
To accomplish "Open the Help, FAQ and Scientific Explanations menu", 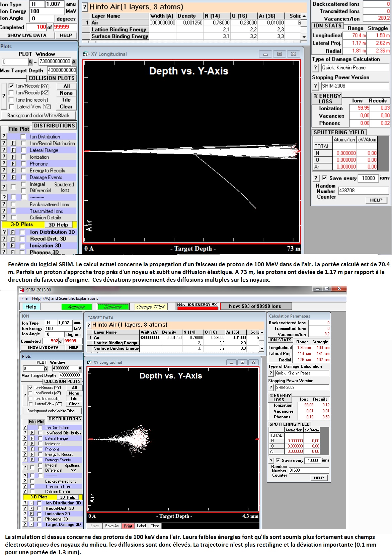I will coord(65,298).
